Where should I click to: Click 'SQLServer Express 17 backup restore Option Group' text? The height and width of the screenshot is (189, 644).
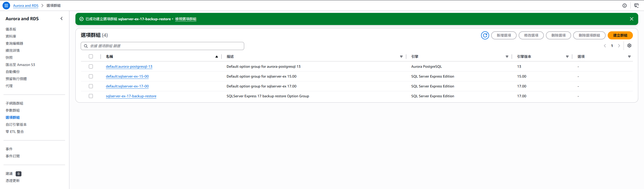[x=268, y=96]
